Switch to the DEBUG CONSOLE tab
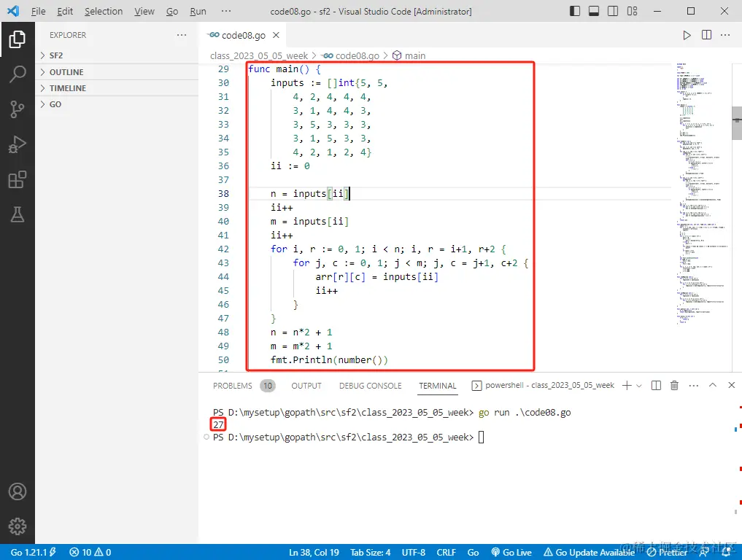 coord(370,386)
